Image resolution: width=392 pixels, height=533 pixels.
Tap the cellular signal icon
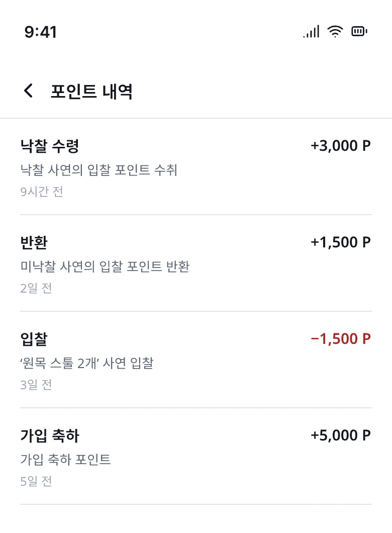point(311,31)
